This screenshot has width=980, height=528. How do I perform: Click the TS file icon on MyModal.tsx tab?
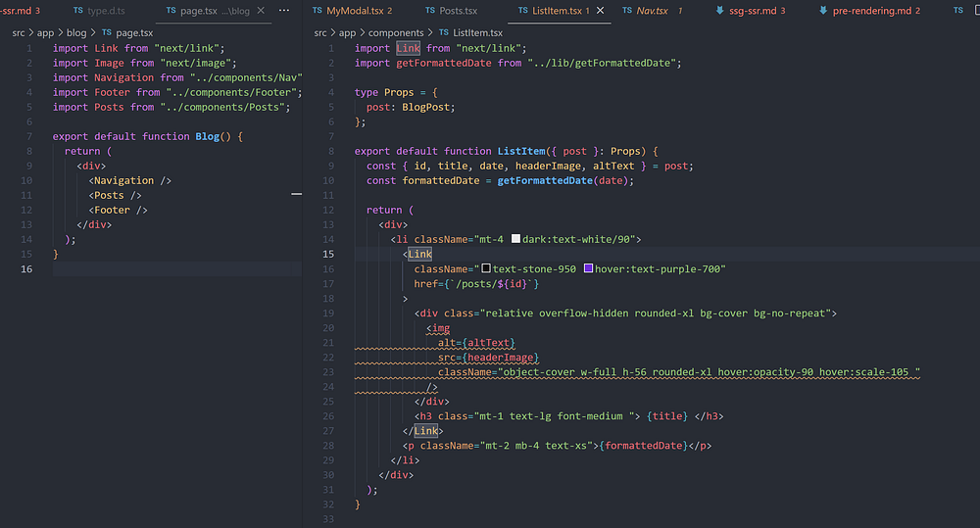pos(317,11)
